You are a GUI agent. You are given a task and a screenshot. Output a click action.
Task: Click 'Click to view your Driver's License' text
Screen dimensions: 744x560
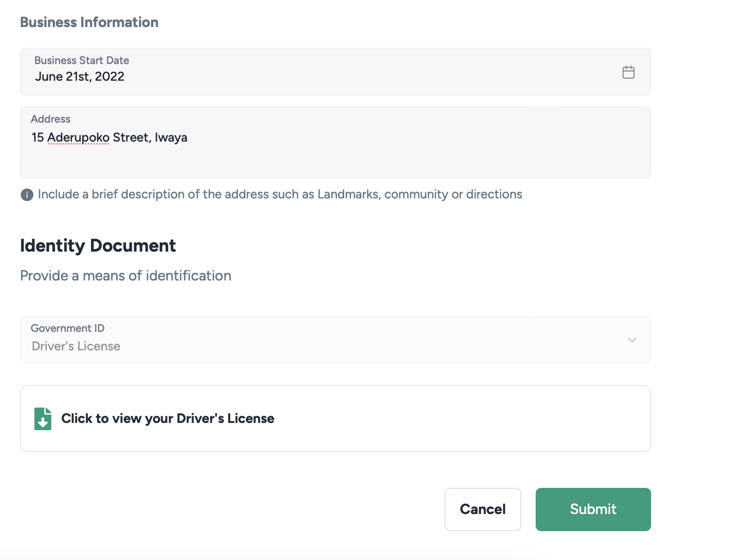point(168,418)
